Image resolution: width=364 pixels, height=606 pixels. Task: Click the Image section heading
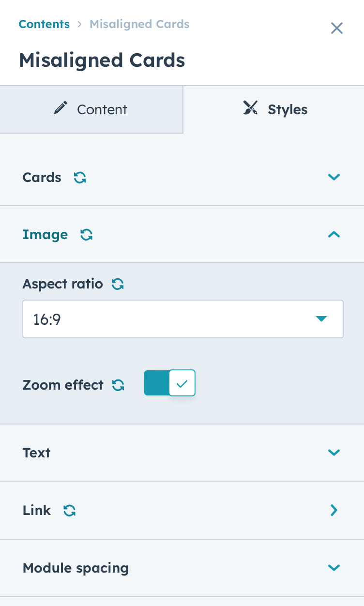pos(45,235)
